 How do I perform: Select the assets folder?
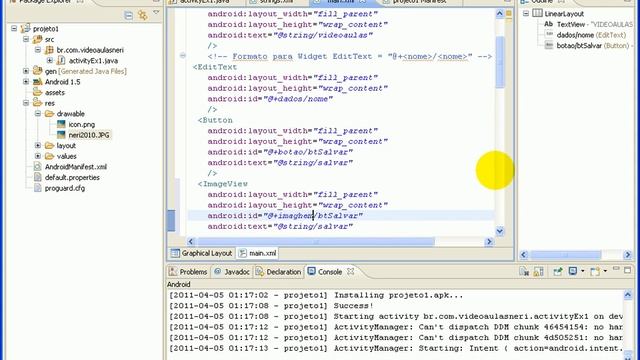(x=55, y=92)
